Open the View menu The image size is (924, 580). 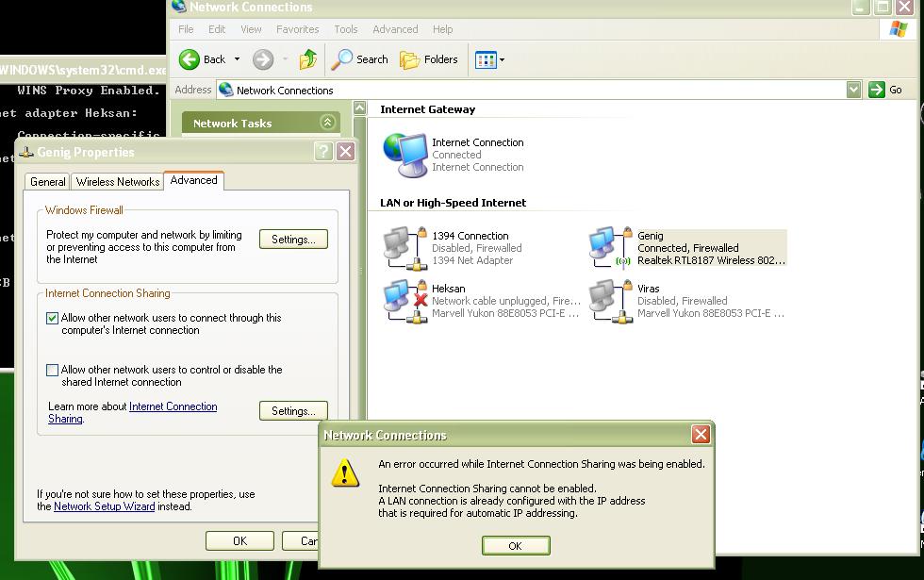pos(251,29)
